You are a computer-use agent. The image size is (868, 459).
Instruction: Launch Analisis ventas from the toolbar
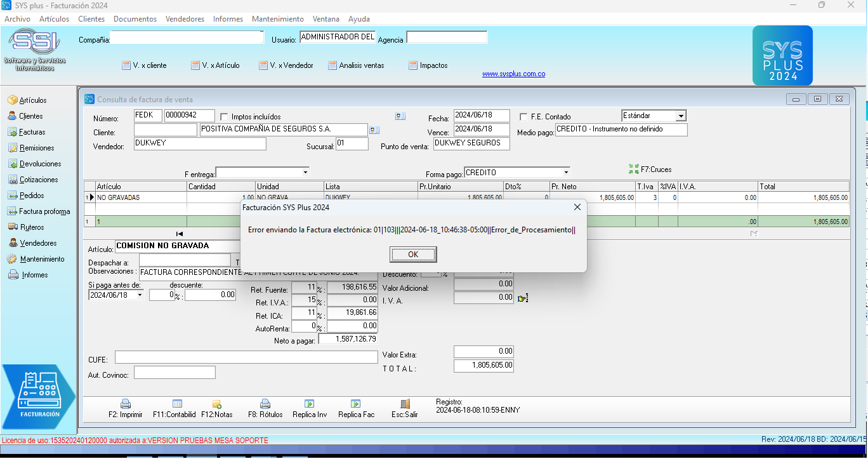click(x=356, y=65)
